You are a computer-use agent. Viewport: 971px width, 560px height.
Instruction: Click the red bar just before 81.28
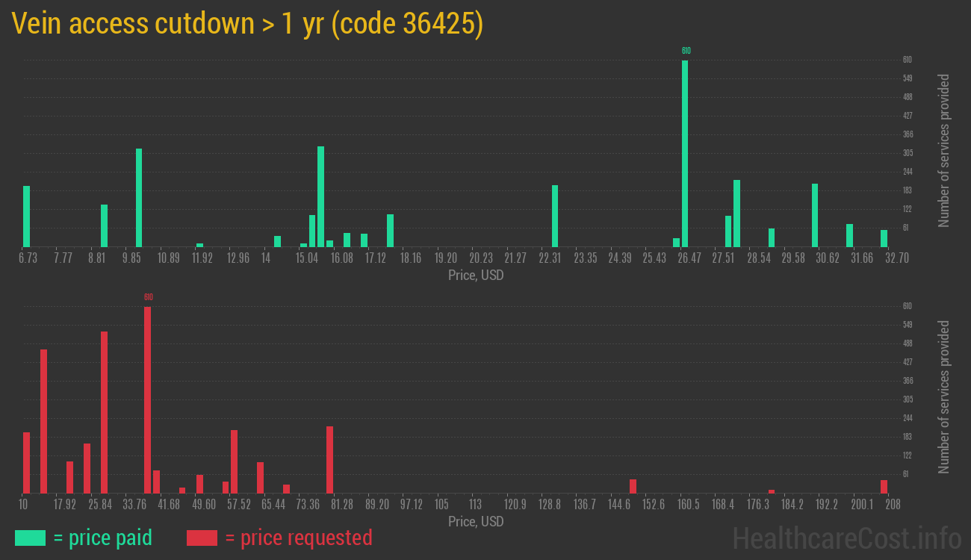click(329, 459)
